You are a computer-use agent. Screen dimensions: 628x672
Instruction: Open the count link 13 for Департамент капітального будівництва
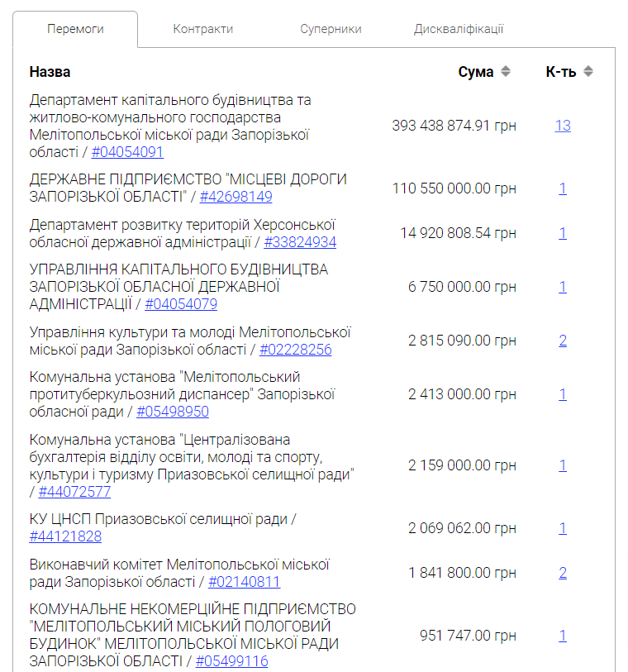click(563, 126)
